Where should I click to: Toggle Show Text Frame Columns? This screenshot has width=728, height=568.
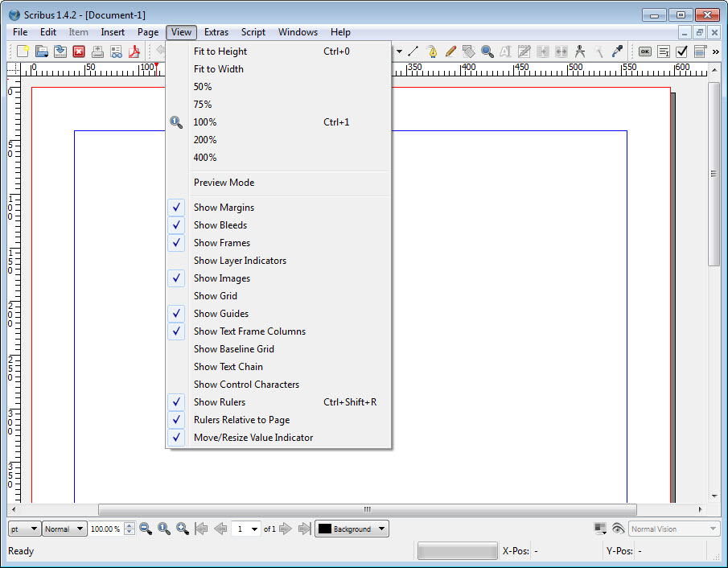[x=278, y=331]
